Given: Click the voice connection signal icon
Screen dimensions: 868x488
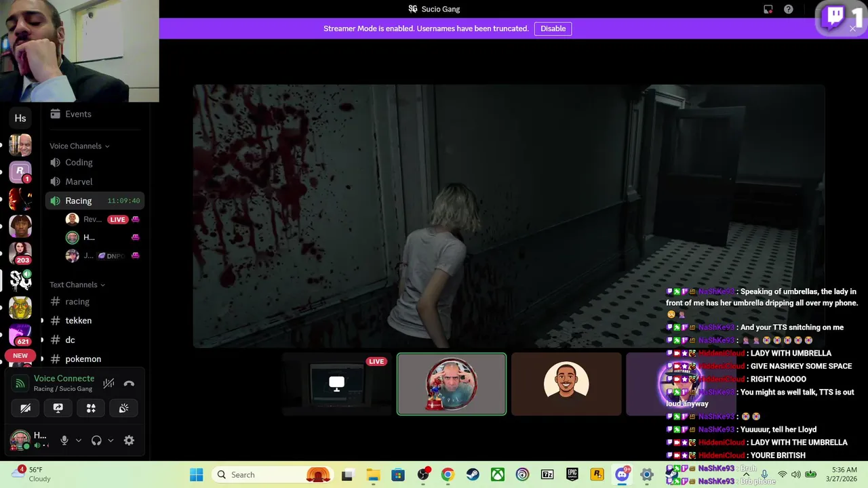Looking at the screenshot, I should click(20, 384).
